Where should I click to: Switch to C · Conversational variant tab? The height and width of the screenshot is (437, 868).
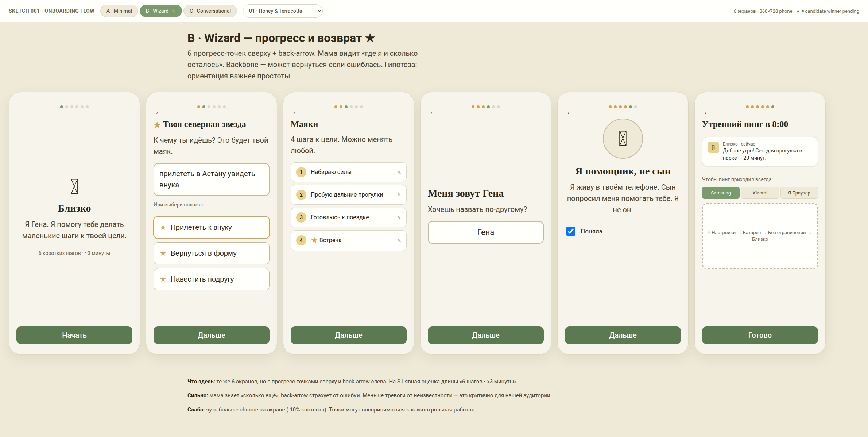[x=210, y=11]
